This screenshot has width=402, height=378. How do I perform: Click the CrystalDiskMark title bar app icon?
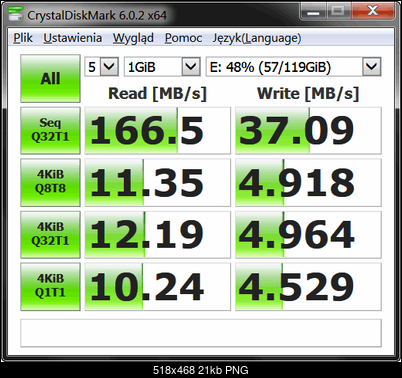(x=15, y=14)
